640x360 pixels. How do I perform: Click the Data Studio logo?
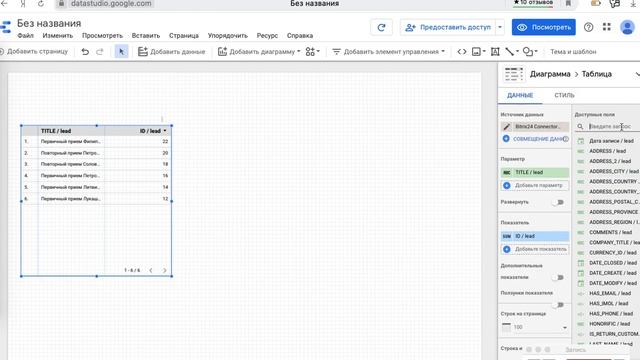point(5,27)
